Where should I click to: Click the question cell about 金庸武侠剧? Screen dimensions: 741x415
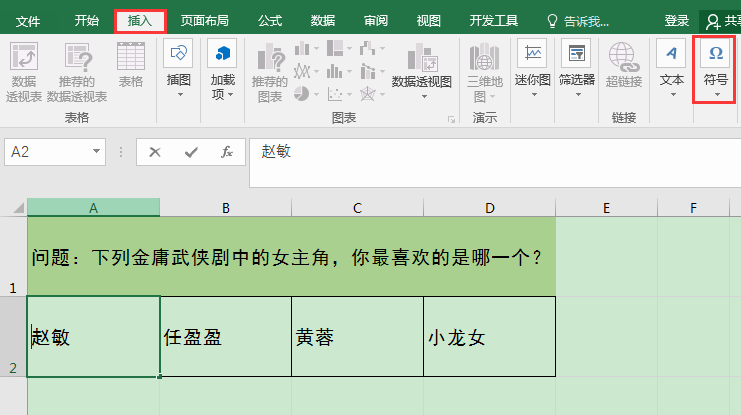(292, 257)
